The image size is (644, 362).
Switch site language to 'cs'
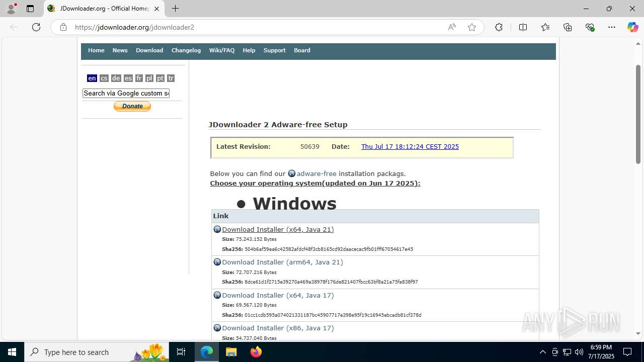tap(104, 78)
